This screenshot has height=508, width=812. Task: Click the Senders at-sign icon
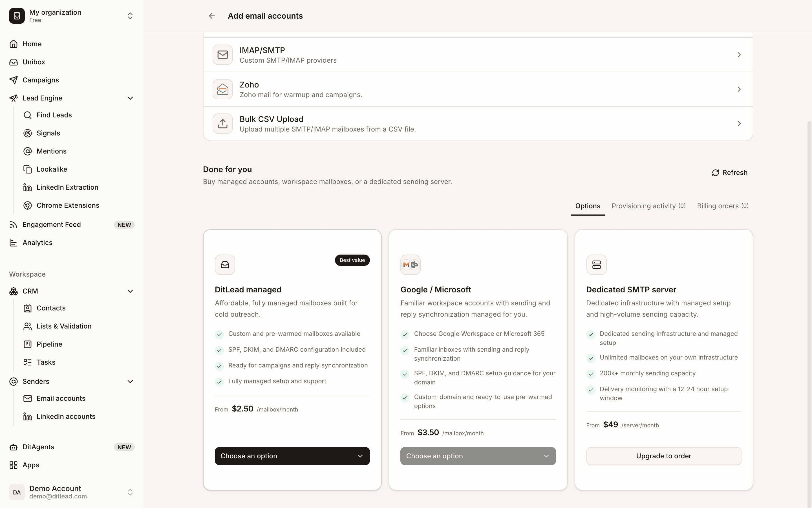(x=14, y=382)
